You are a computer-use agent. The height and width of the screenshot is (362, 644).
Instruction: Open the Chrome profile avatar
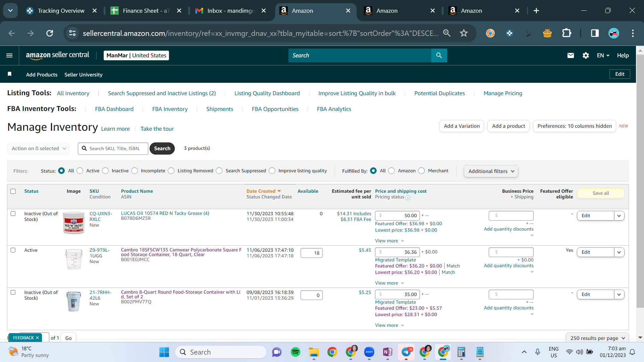tap(614, 33)
